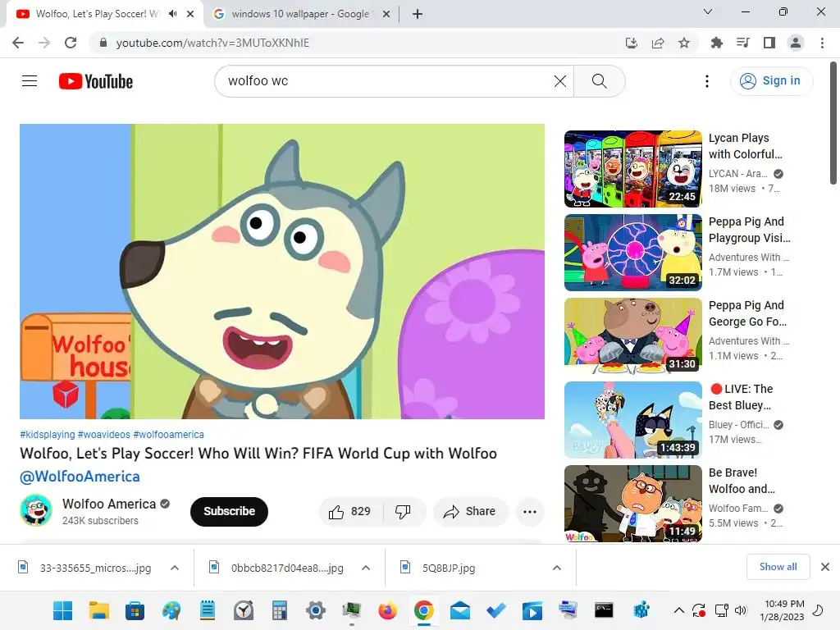Image resolution: width=840 pixels, height=630 pixels.
Task: Dislike the video
Action: 404,512
